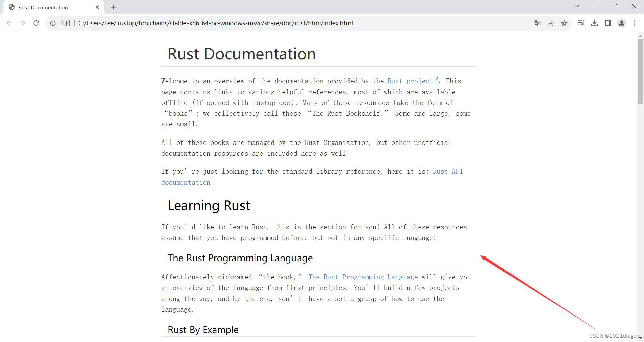
Task: Share this page using the share icon
Action: pyautogui.click(x=551, y=23)
